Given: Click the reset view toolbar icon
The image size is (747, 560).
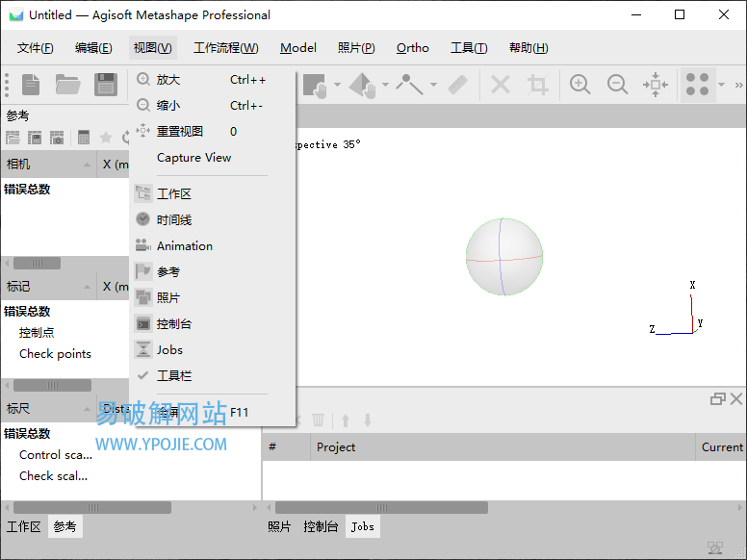Looking at the screenshot, I should pyautogui.click(x=656, y=86).
